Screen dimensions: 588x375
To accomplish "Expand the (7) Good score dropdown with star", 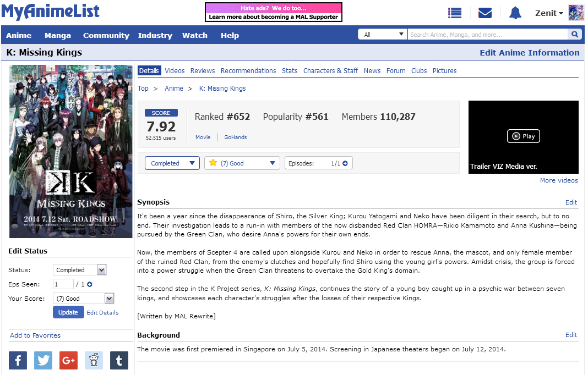I will click(242, 163).
